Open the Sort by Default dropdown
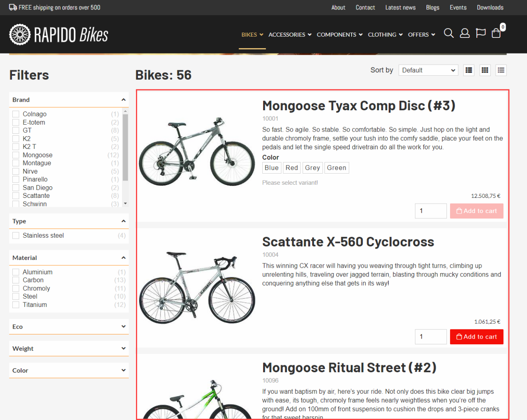The width and height of the screenshot is (527, 420). click(x=428, y=70)
